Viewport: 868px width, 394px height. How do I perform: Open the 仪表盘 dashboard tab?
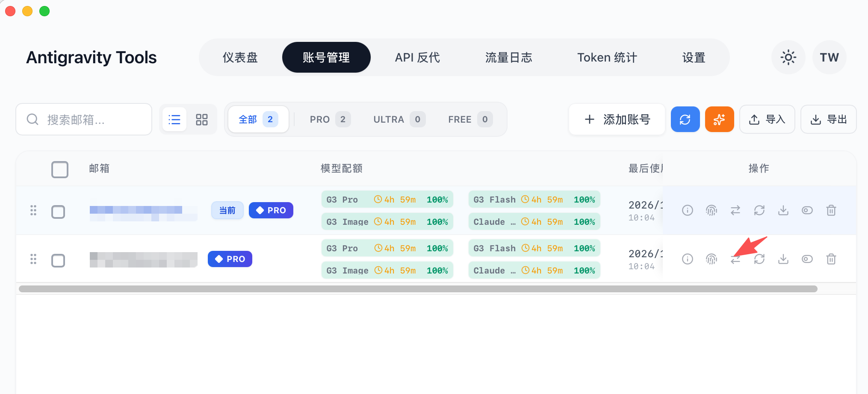pyautogui.click(x=240, y=57)
